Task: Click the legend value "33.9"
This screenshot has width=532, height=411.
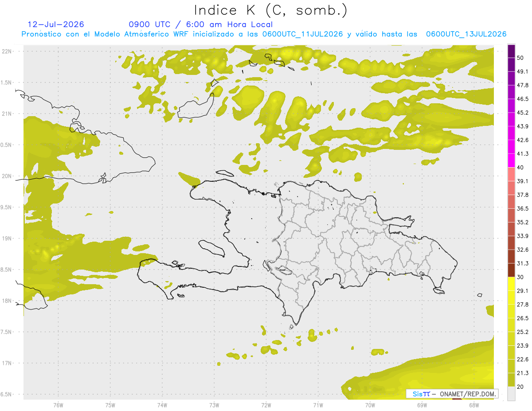Action: tap(523, 236)
